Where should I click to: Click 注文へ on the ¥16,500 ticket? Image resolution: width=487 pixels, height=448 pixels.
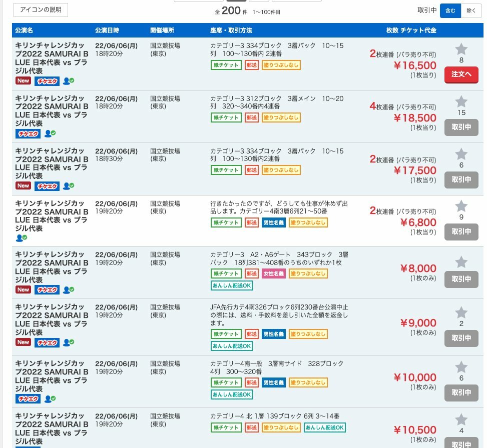(461, 74)
